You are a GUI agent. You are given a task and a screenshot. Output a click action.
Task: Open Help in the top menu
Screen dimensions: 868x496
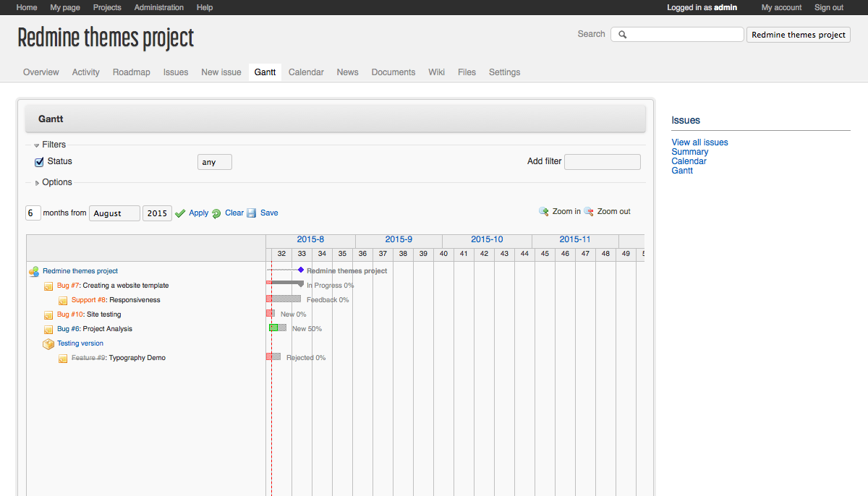point(205,7)
